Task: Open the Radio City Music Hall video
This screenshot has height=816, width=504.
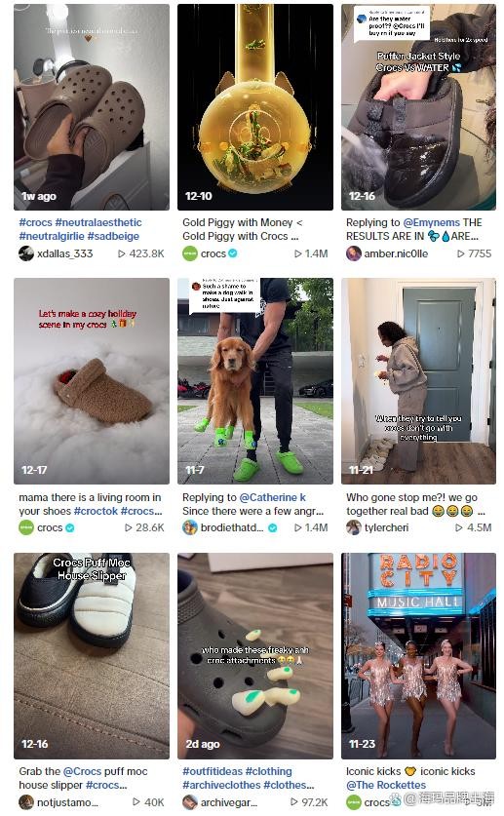Action: (x=418, y=656)
